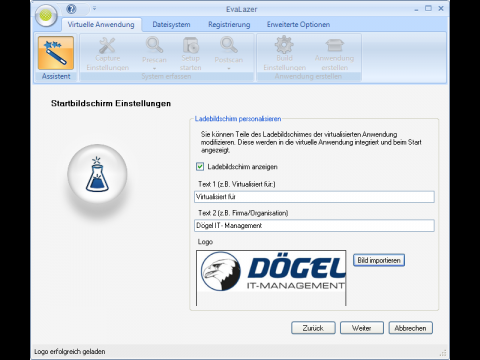Close the EvaLazer window
Viewport: 480px width, 360px height.
441,8
